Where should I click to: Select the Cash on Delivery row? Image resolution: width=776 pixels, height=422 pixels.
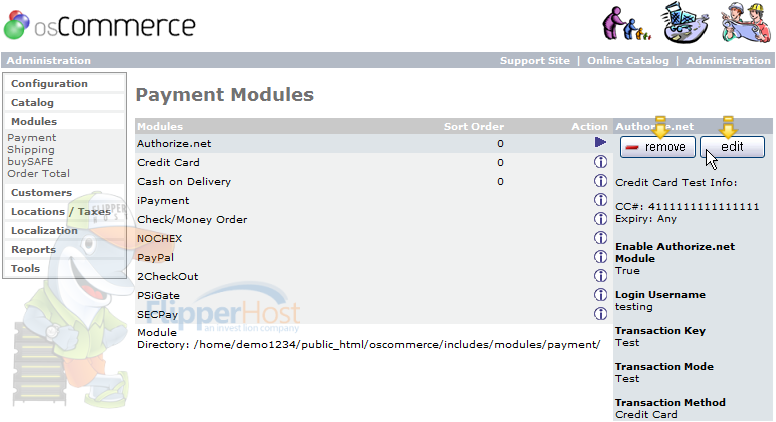click(x=374, y=181)
